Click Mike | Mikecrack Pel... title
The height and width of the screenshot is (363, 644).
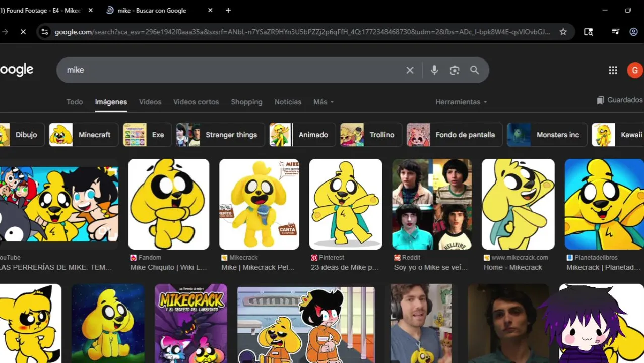tap(258, 268)
